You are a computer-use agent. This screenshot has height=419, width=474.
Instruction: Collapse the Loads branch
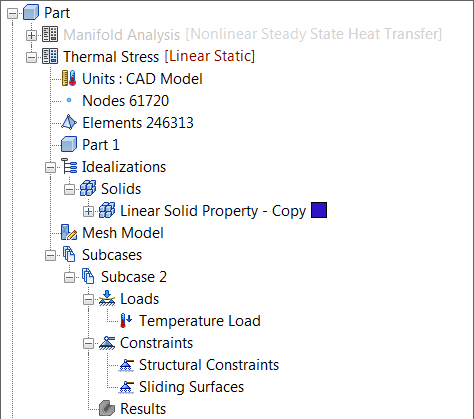tap(88, 299)
